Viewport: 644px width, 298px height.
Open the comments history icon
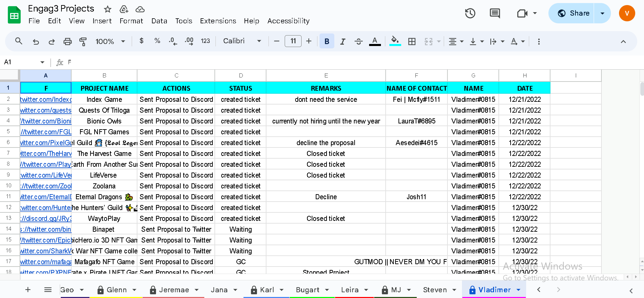495,13
